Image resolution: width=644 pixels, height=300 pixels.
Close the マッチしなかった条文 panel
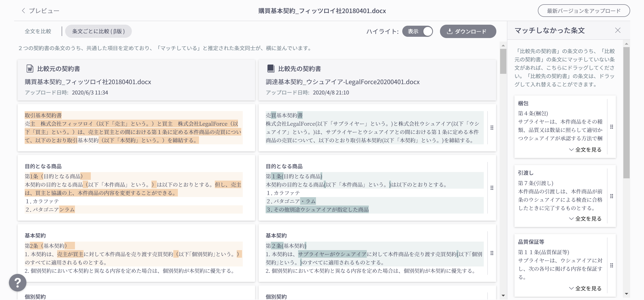(x=618, y=30)
